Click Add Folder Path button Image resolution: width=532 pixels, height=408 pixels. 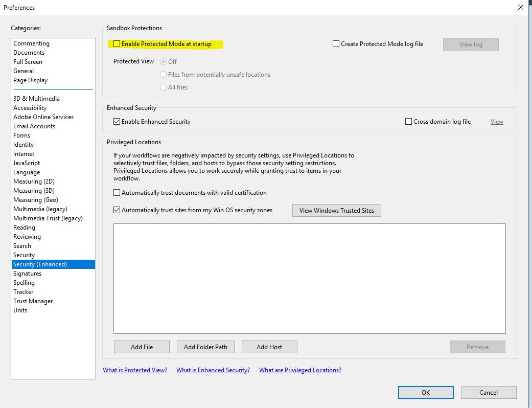(x=205, y=347)
